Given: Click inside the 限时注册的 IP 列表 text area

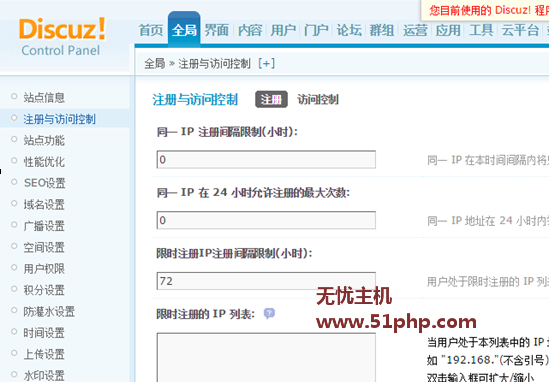Looking at the screenshot, I should pos(266,357).
